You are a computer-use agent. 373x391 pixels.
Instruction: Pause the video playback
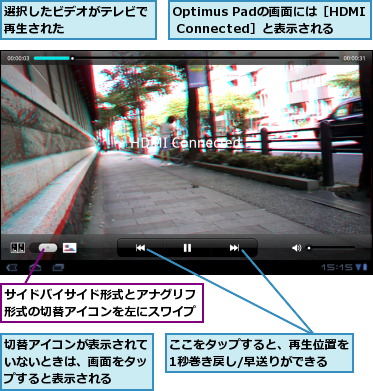click(187, 248)
